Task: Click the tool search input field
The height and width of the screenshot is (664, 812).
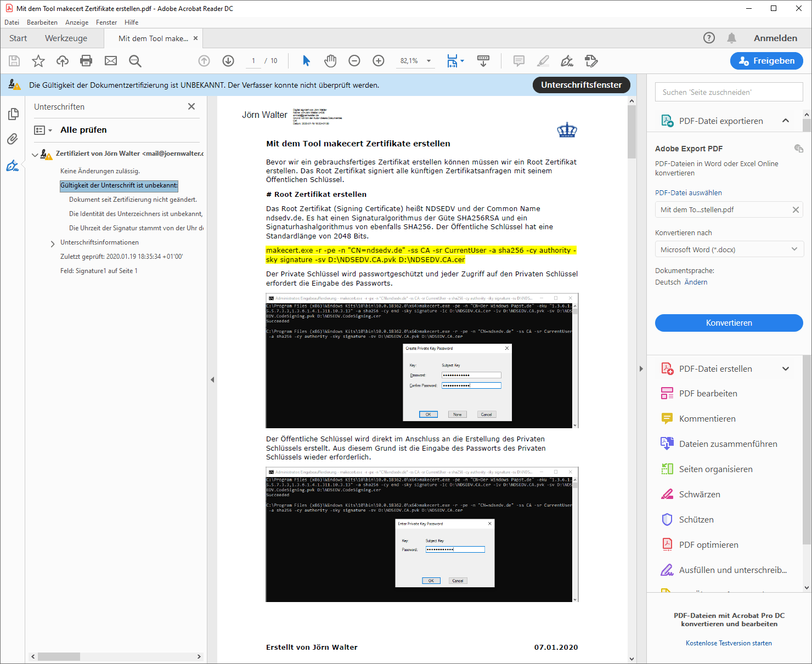Action: 729,92
